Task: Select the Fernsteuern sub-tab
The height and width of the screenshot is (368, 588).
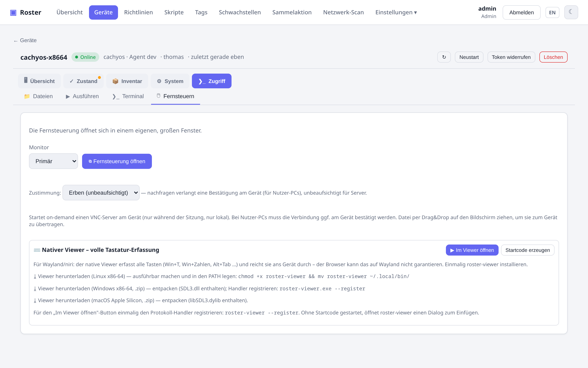Action: pos(175,96)
